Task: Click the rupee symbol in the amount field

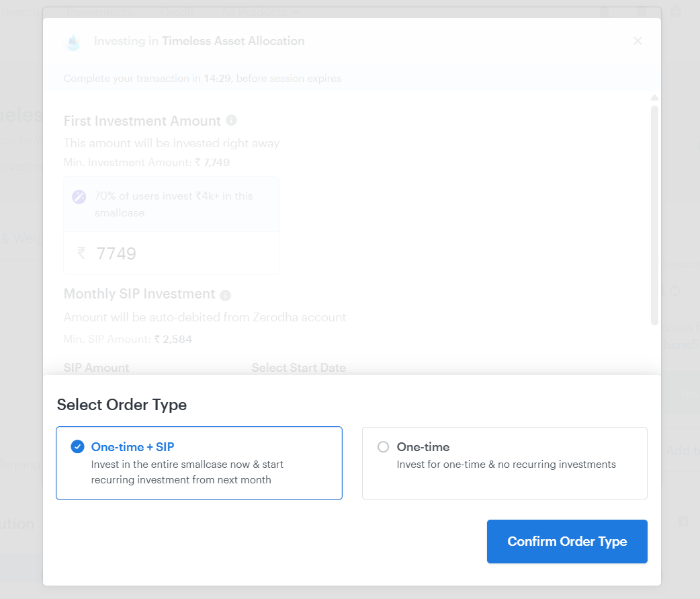Action: tap(81, 253)
